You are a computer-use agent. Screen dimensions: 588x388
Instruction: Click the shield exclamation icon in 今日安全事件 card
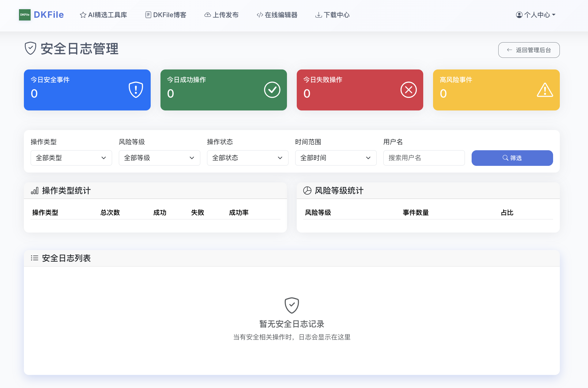136,90
